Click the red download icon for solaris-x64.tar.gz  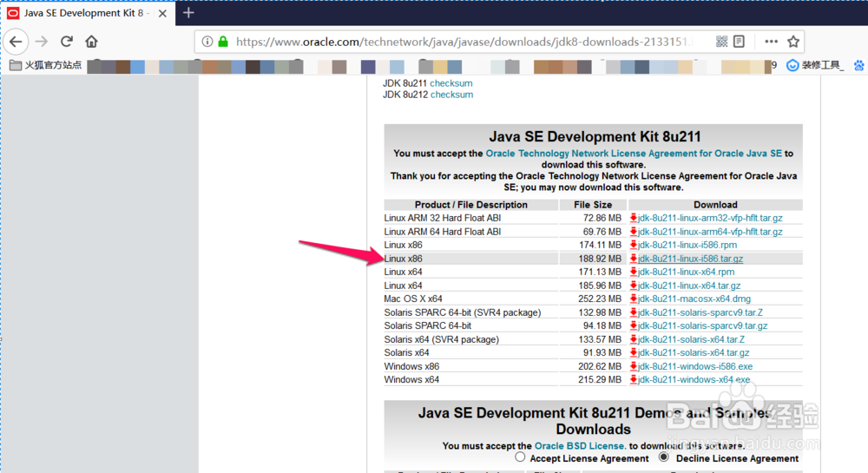634,353
